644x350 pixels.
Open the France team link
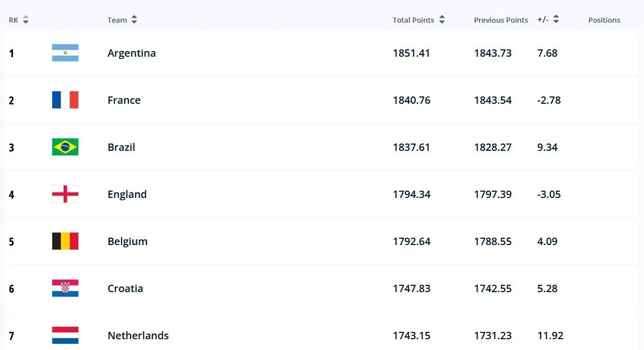(x=124, y=100)
